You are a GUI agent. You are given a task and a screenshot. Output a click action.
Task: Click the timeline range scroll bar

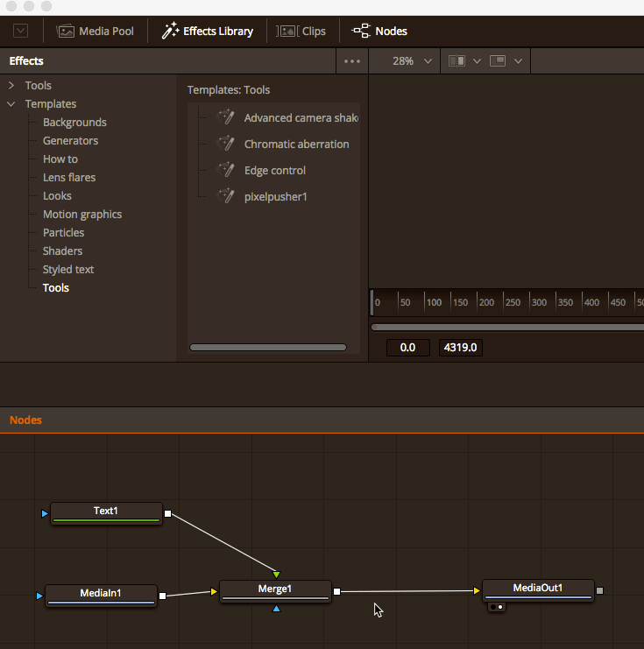pyautogui.click(x=507, y=327)
